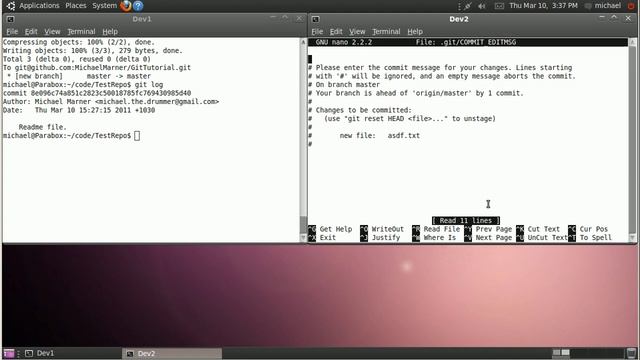Viewport: 640px width, 360px height.
Task: Click the nano 'Prev Page' shortcut
Action: pyautogui.click(x=488, y=229)
